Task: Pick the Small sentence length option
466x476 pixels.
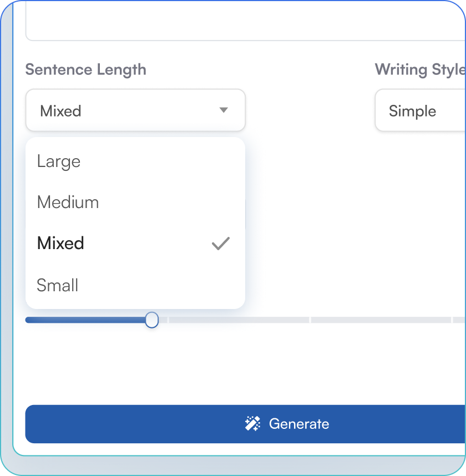Action: [x=58, y=285]
